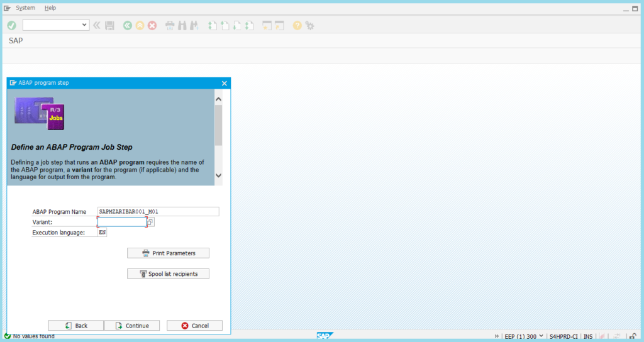This screenshot has width=644, height=342.
Task: Close the ABAP program step dialog
Action: point(225,83)
